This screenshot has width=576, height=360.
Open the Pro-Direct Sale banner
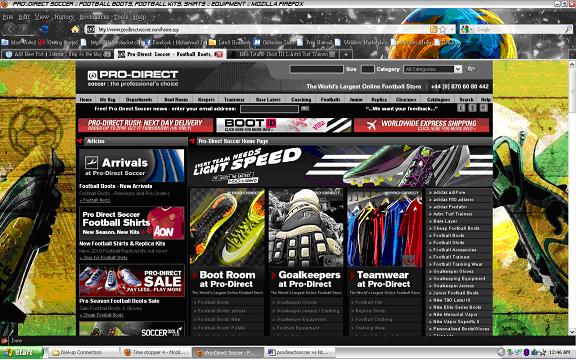point(132,281)
